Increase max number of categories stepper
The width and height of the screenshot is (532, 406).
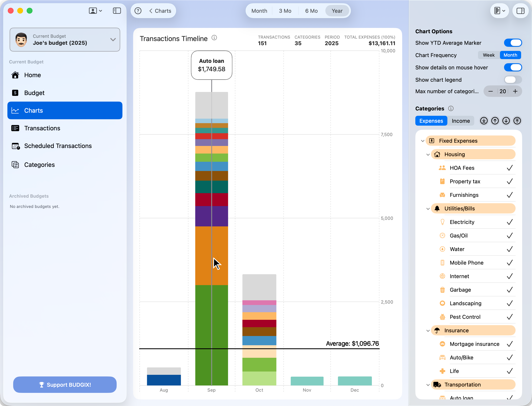pos(515,91)
